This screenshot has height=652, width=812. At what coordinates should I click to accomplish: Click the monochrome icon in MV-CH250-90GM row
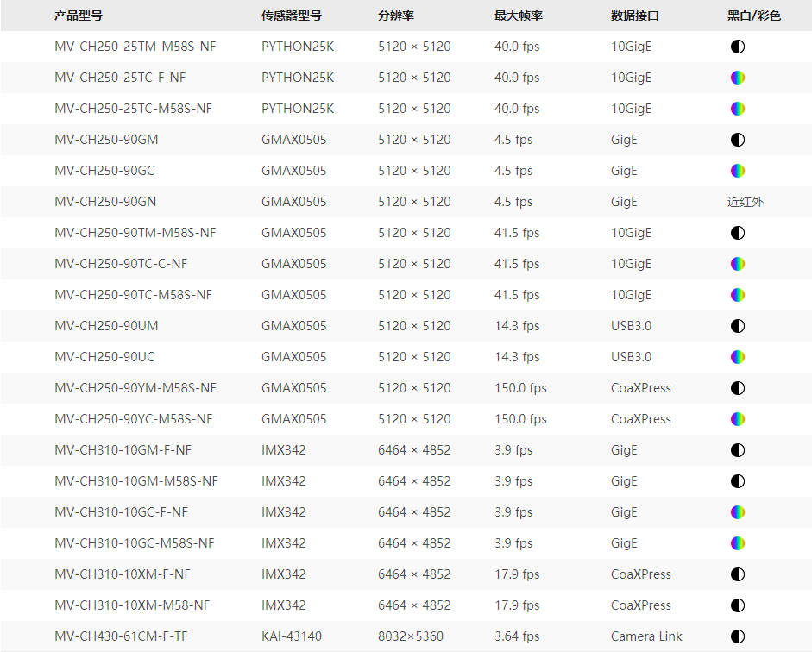(737, 140)
